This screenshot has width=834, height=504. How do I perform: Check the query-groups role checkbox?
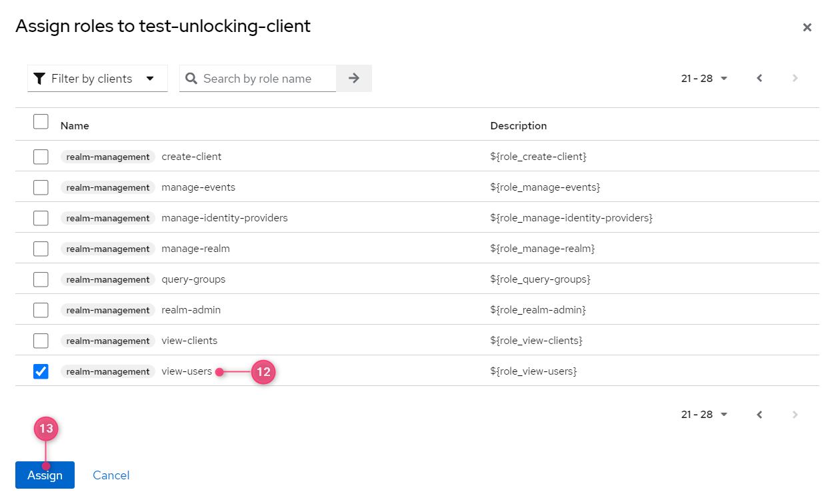(41, 279)
